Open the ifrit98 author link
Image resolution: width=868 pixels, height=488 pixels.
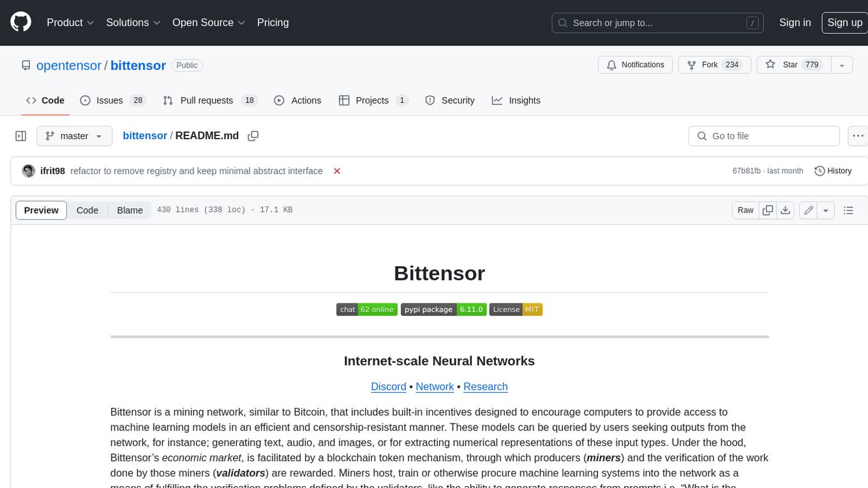[52, 171]
